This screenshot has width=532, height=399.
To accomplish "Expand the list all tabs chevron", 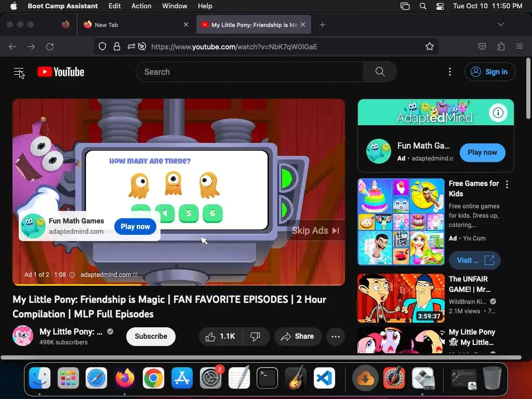I will (x=501, y=24).
